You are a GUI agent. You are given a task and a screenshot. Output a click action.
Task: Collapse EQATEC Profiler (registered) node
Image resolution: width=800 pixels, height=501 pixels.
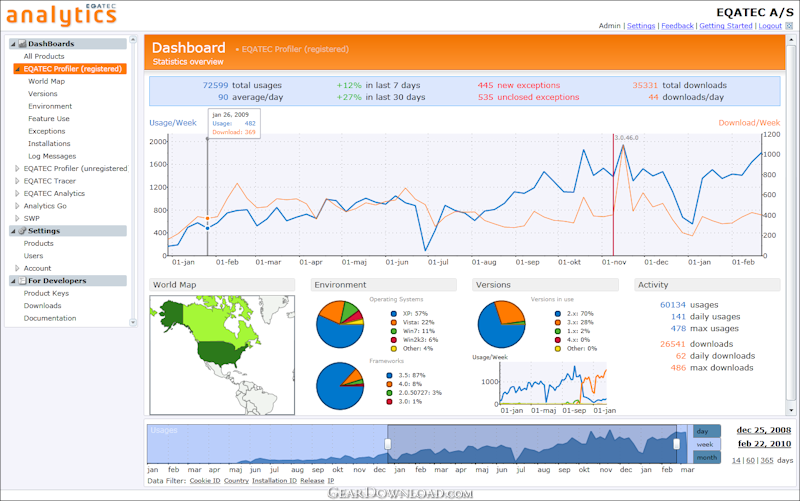(17, 69)
